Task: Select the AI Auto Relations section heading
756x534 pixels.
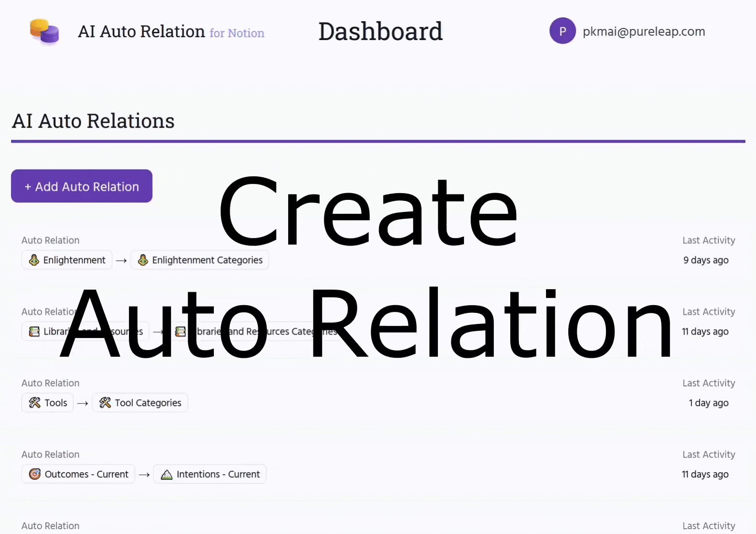Action: click(x=93, y=121)
